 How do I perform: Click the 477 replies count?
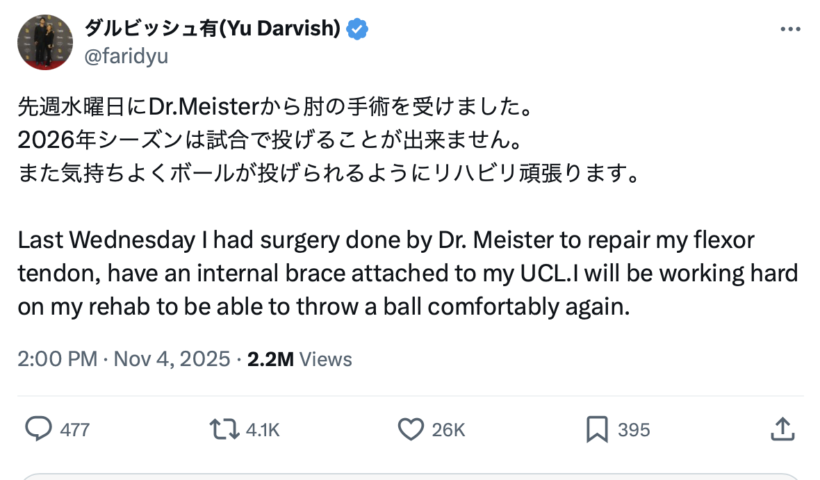click(x=75, y=430)
